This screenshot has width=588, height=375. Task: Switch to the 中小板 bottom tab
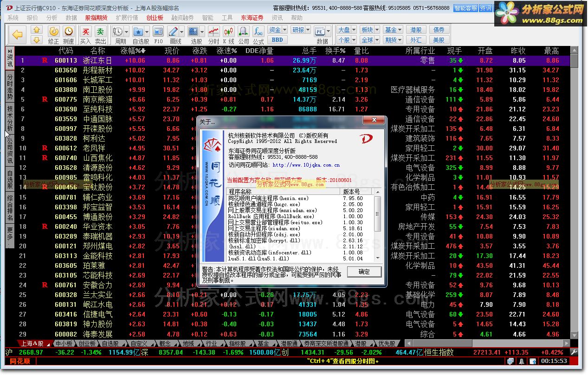64,344
